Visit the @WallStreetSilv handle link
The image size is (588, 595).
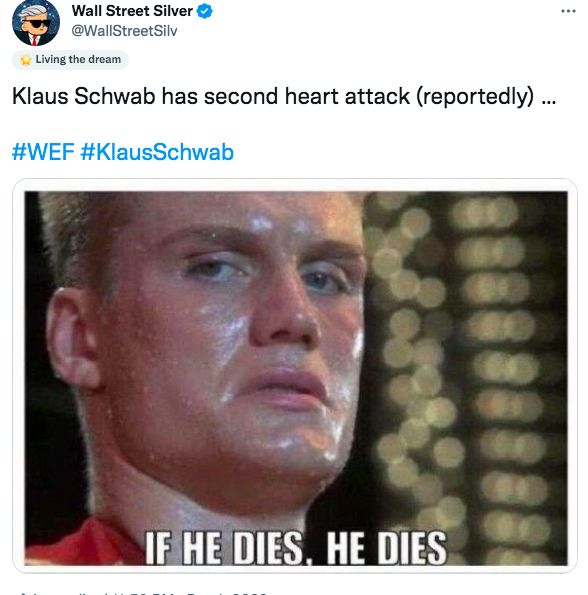click(124, 31)
